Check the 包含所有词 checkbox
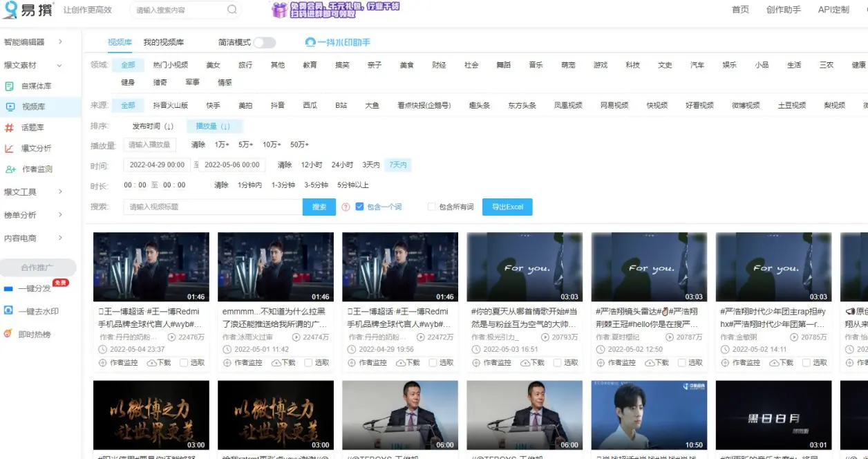 tap(431, 207)
